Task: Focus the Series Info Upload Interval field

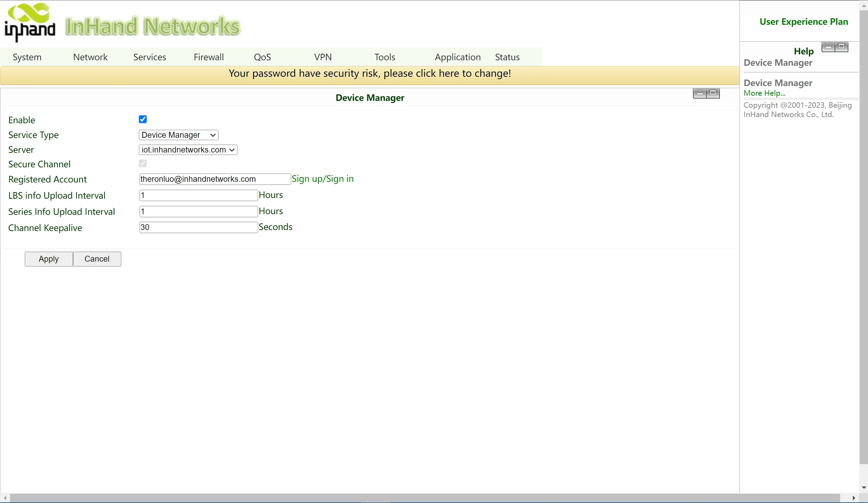Action: [x=198, y=211]
